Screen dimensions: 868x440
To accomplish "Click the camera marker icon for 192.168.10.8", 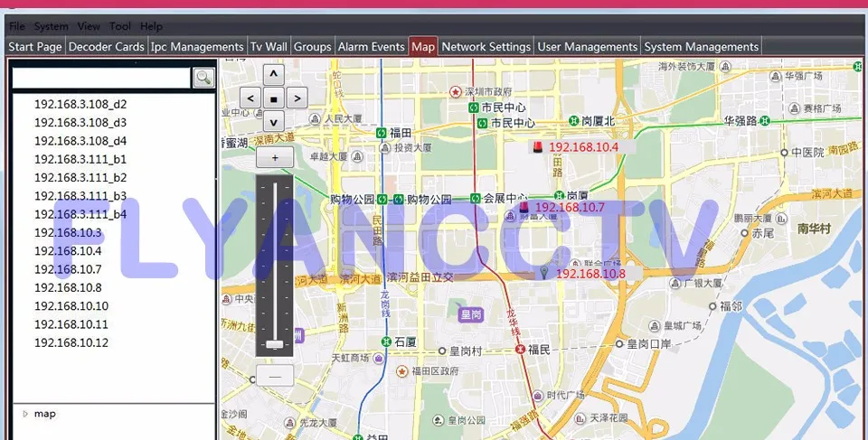I will (544, 273).
